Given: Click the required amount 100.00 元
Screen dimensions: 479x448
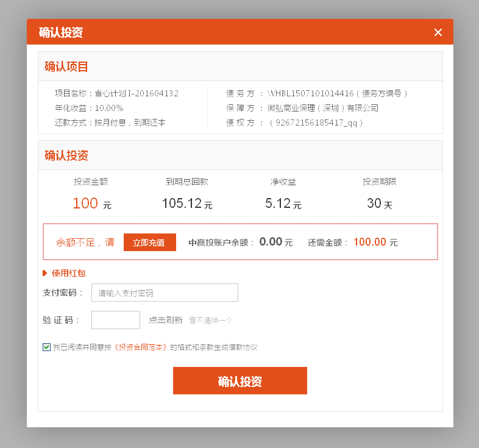Looking at the screenshot, I should point(376,242).
